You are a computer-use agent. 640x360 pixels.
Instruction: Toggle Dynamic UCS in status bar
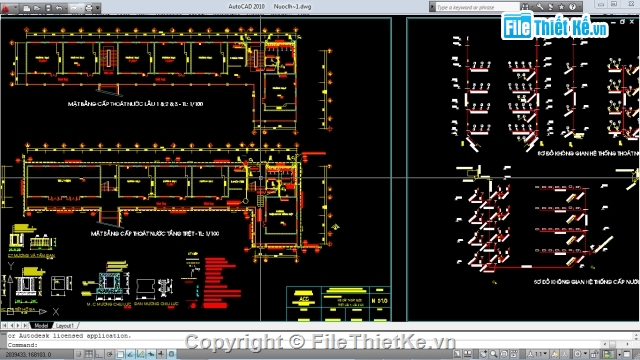pos(140,354)
